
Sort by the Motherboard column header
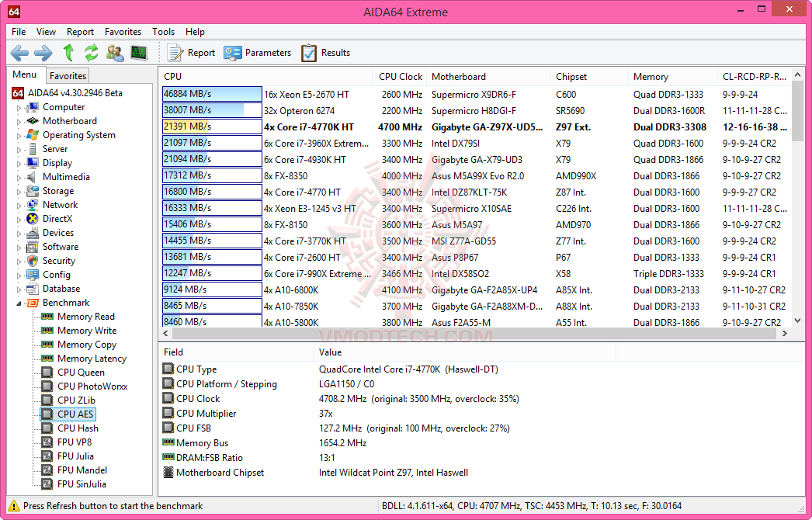tap(489, 77)
